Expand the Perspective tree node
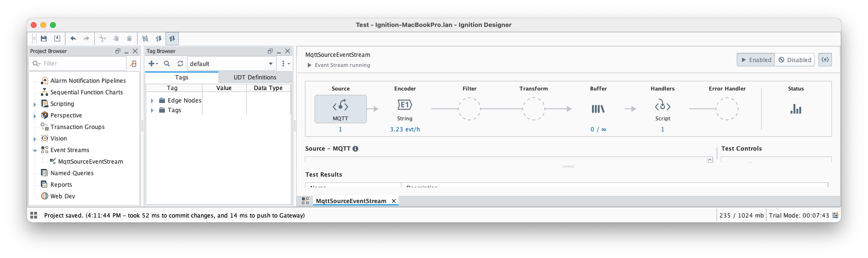The height and width of the screenshot is (258, 868). click(35, 116)
